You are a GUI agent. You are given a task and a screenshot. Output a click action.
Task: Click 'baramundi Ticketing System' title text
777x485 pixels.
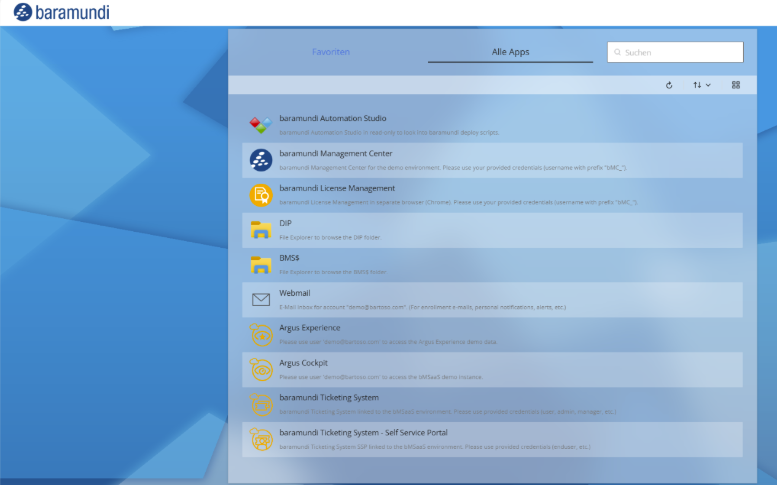(x=329, y=398)
